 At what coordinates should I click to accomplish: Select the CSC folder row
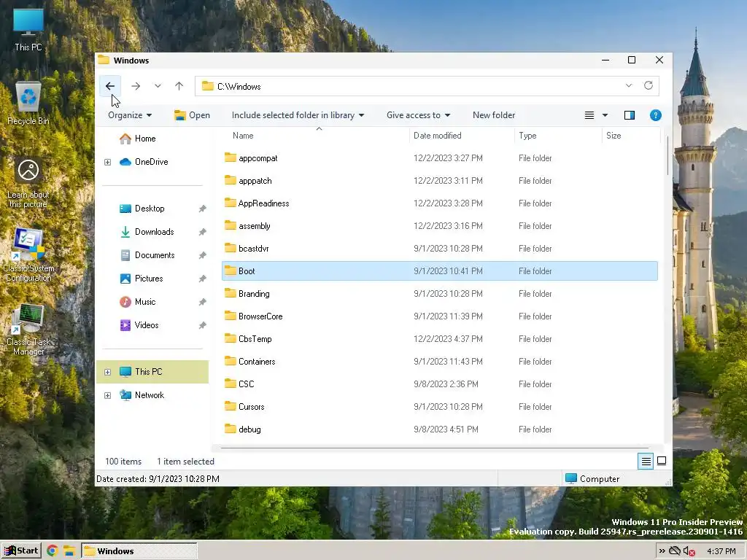(440, 384)
